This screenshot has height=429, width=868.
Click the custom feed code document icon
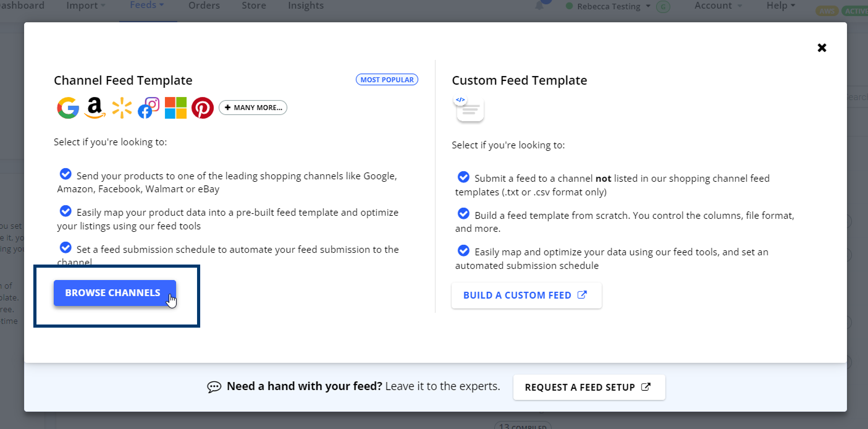click(x=470, y=109)
